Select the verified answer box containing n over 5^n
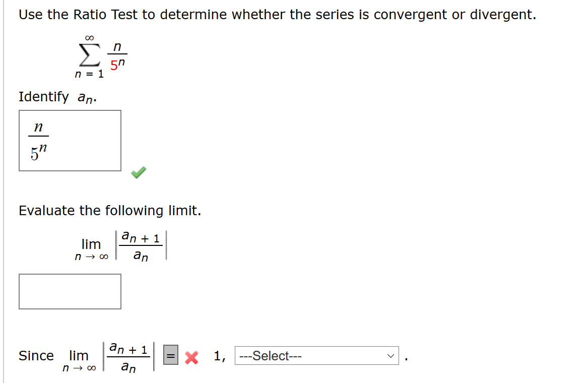 (x=70, y=141)
